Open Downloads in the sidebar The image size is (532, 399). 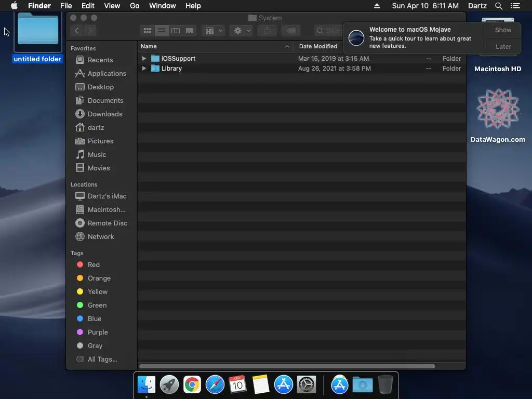105,114
